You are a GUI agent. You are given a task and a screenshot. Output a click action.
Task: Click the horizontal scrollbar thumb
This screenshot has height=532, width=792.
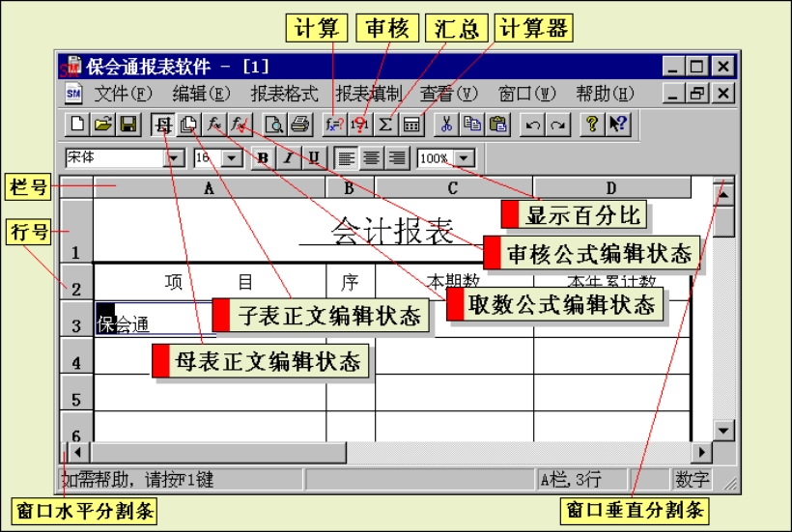click(218, 452)
